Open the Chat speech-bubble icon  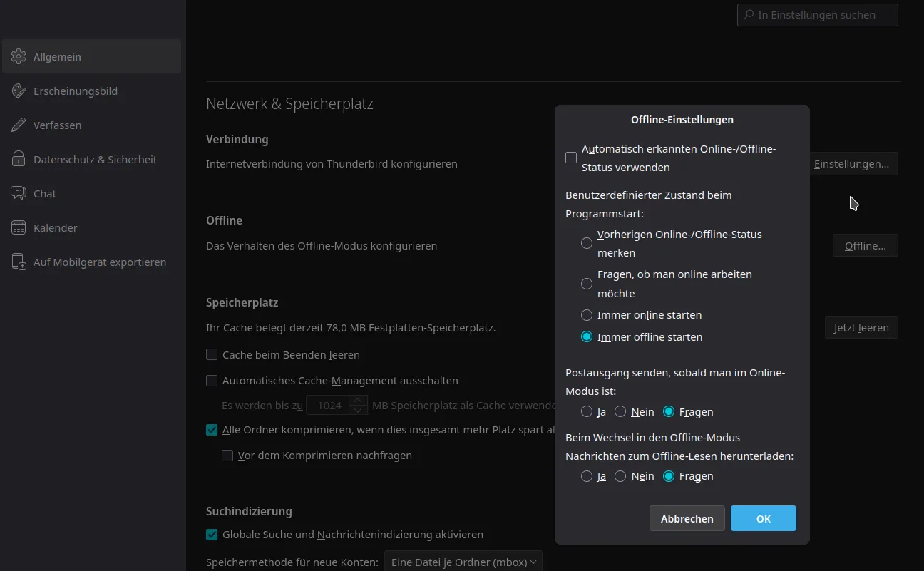tap(19, 194)
